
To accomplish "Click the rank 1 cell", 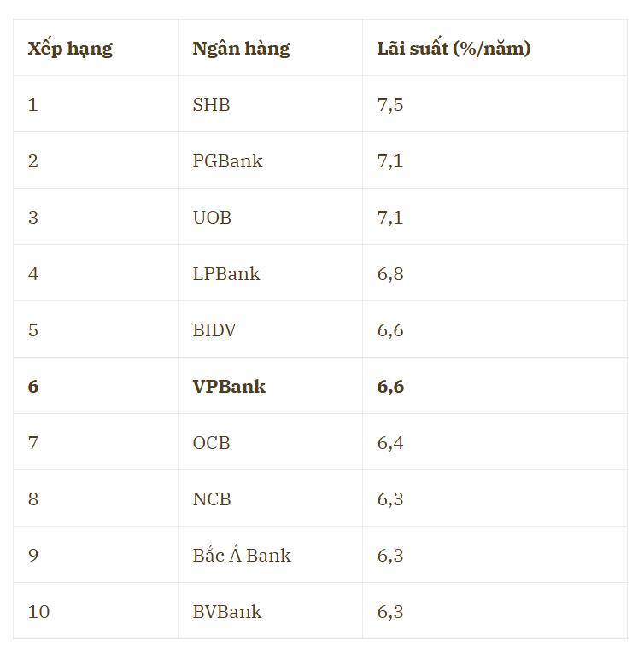I will coord(33,105).
